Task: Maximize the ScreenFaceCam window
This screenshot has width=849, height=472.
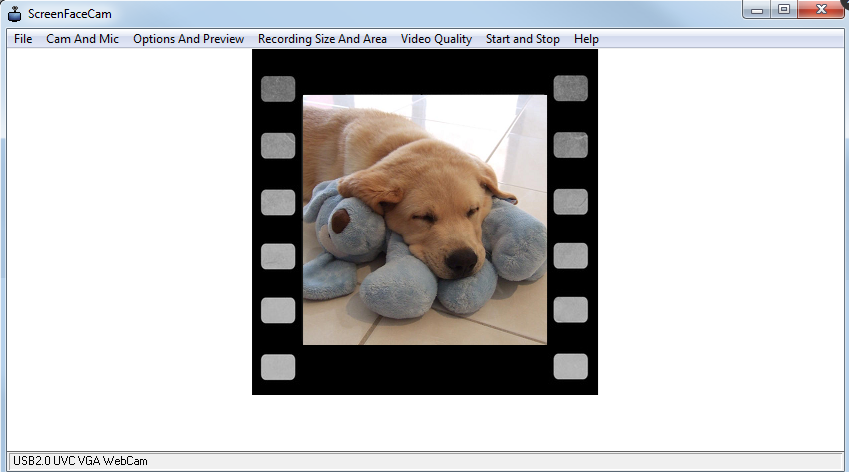Action: [x=784, y=9]
